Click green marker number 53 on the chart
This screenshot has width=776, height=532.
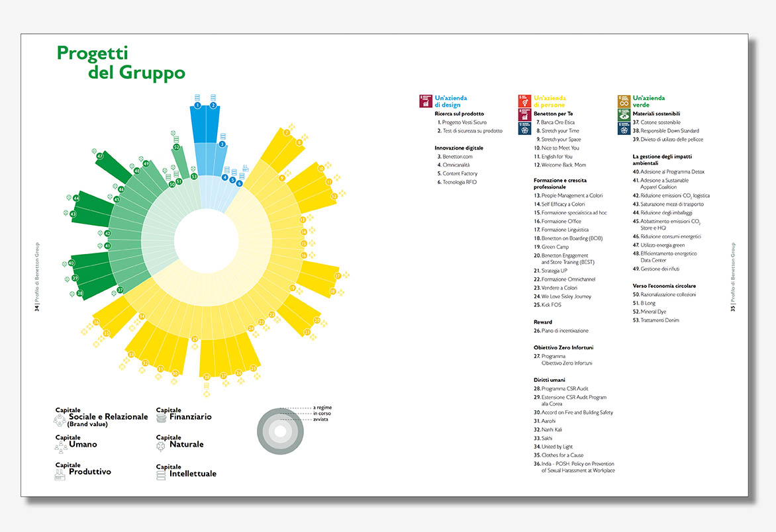[x=194, y=176]
